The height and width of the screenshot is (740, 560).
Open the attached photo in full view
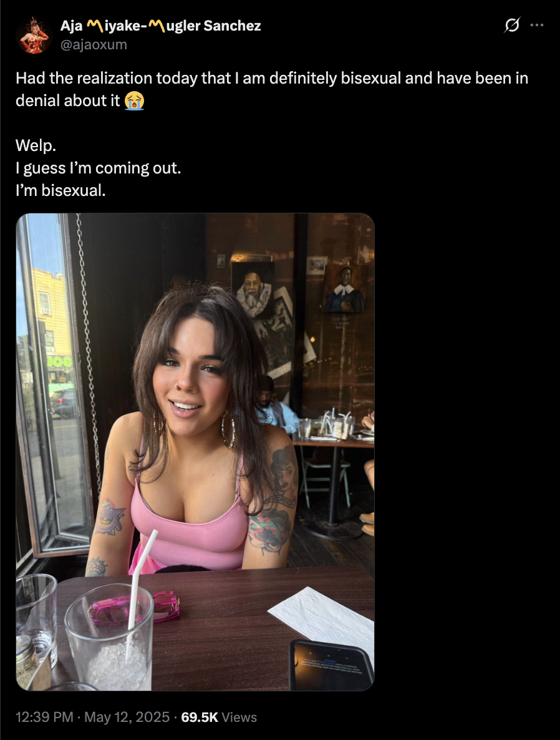coord(195,452)
